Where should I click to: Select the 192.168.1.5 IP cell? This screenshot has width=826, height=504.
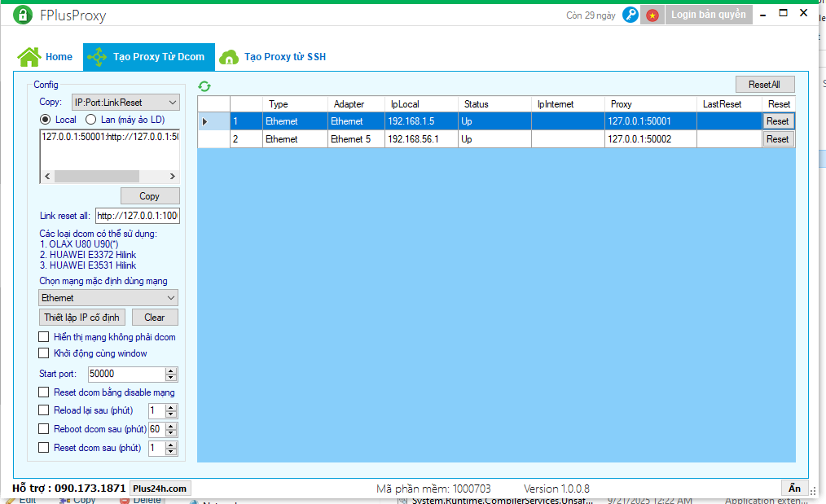pyautogui.click(x=421, y=121)
